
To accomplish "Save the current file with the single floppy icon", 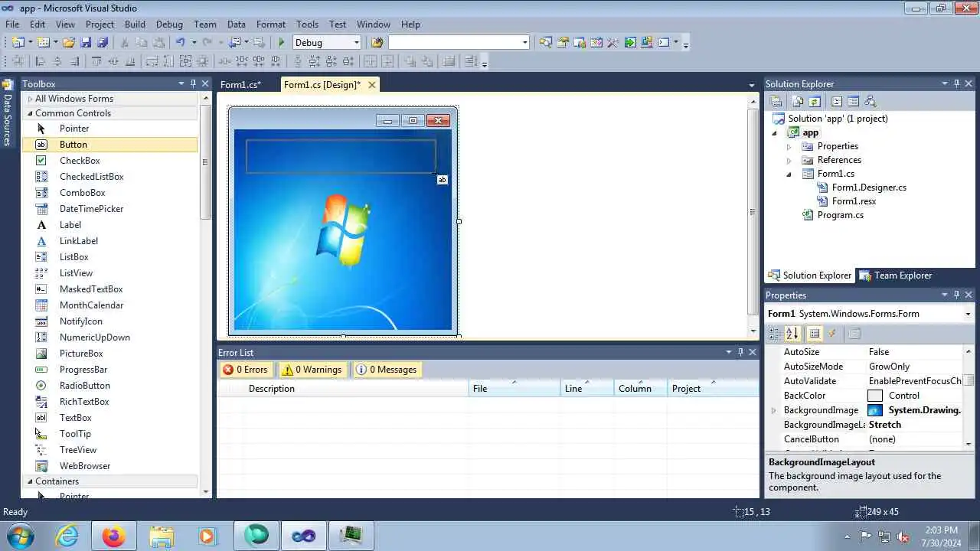I will [86, 43].
